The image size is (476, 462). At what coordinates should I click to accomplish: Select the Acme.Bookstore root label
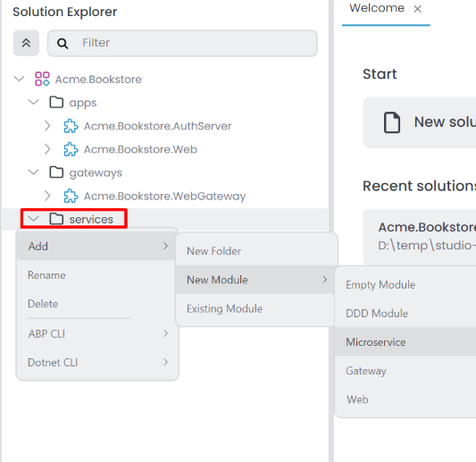tap(98, 80)
